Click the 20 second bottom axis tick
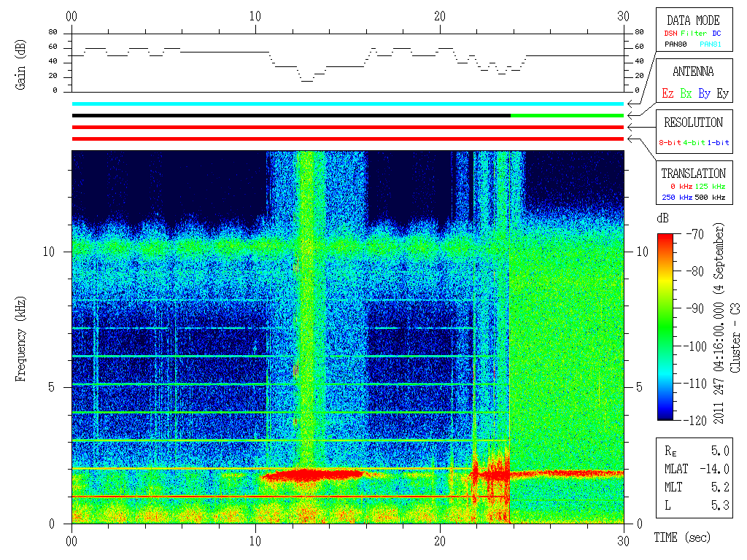The width and height of the screenshot is (747, 560). 440,541
